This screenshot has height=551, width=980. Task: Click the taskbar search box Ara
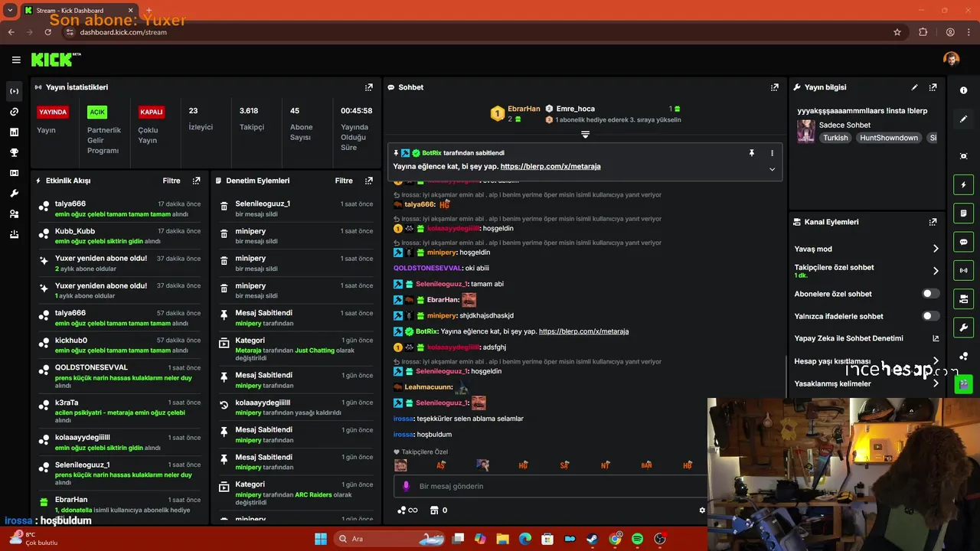tap(388, 539)
